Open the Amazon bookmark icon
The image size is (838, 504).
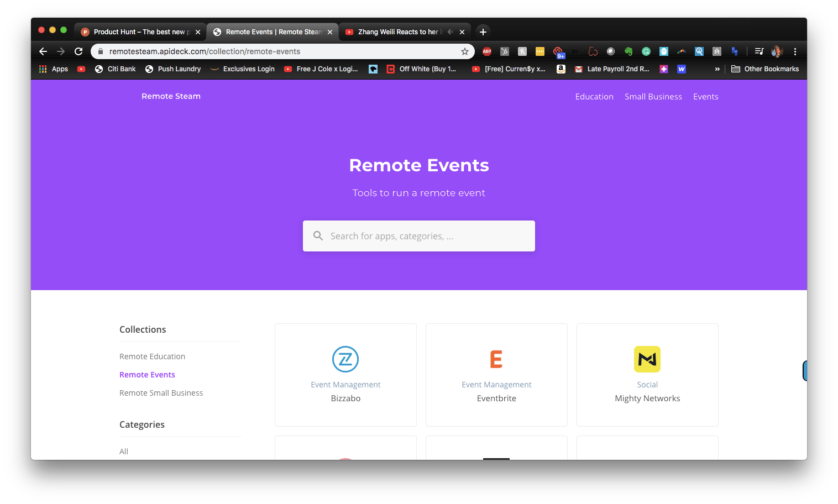[x=561, y=69]
